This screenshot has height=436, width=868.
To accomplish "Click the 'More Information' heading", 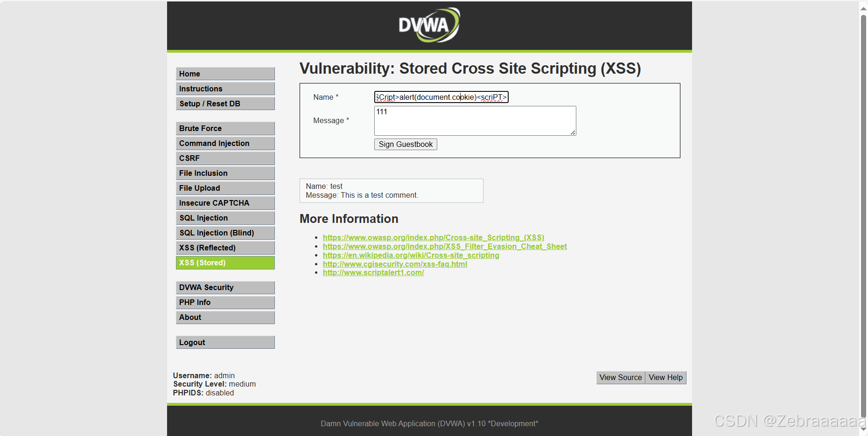I will [x=349, y=219].
